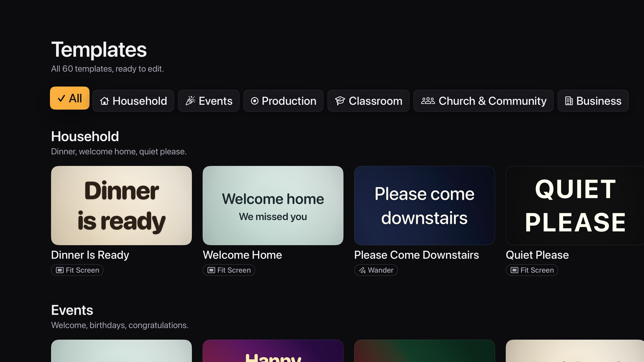
Task: Open the QUIET PLEASE template preview
Action: pyautogui.click(x=575, y=205)
